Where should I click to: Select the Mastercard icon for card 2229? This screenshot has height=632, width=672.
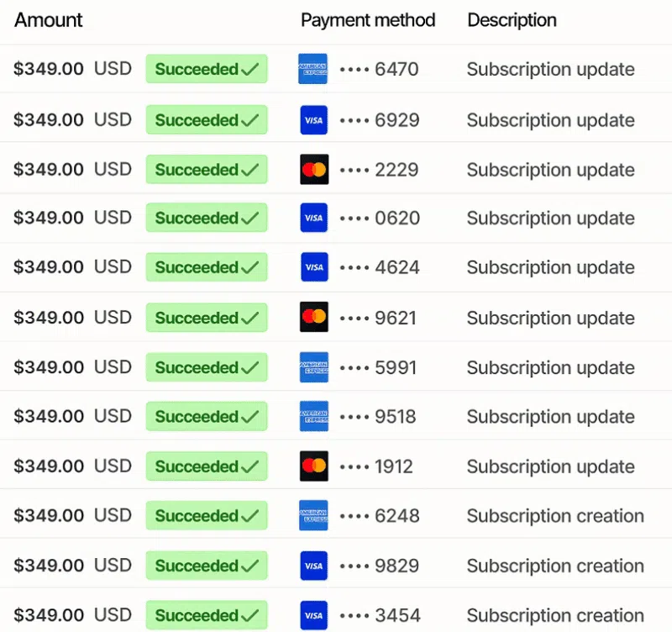tap(314, 170)
